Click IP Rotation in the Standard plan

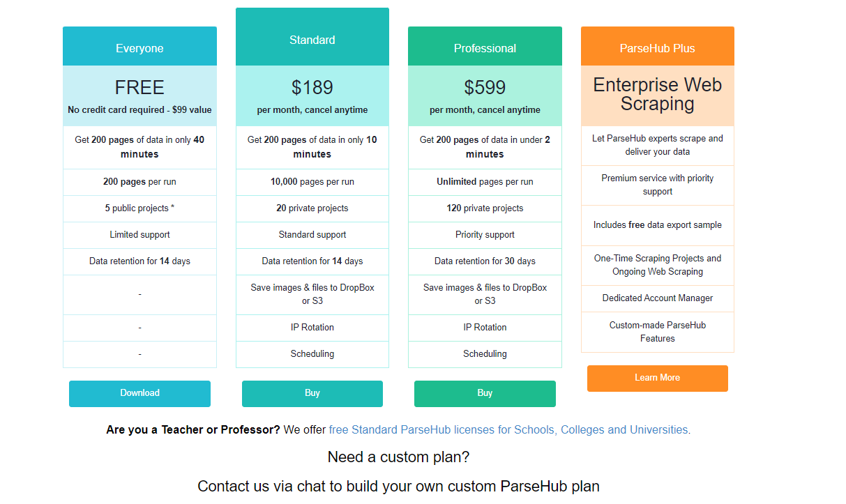click(312, 328)
